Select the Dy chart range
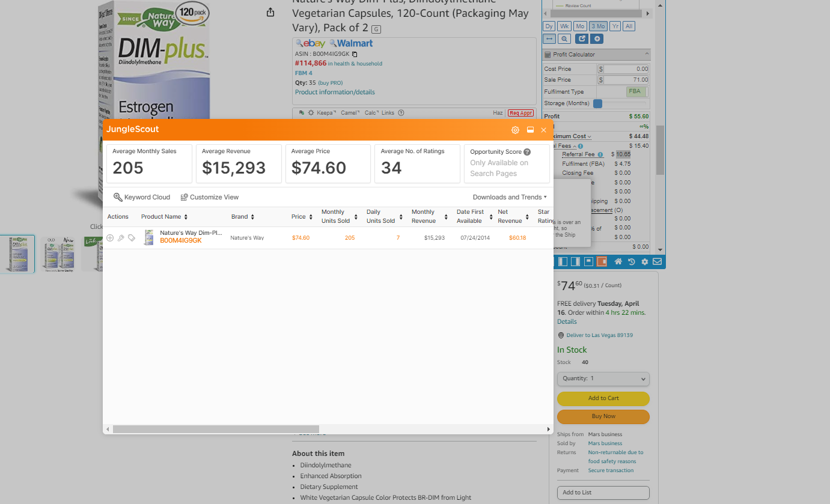 click(549, 26)
